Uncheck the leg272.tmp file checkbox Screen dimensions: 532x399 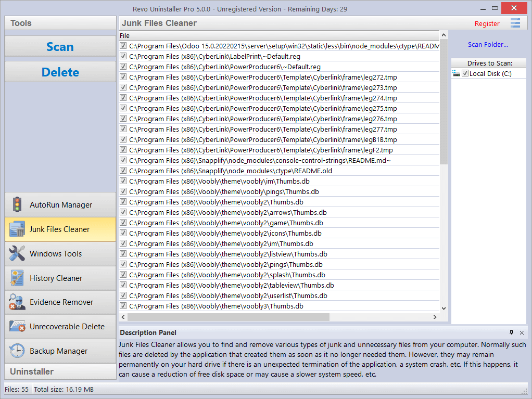pos(123,77)
